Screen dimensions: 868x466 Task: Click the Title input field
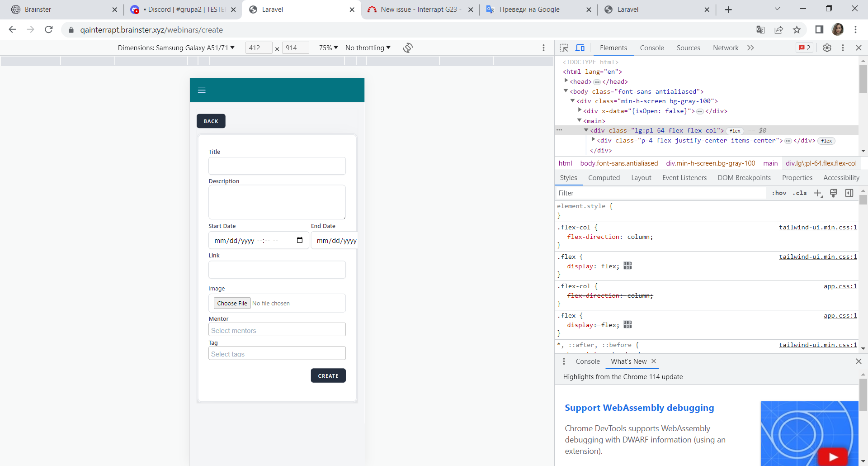tap(277, 166)
